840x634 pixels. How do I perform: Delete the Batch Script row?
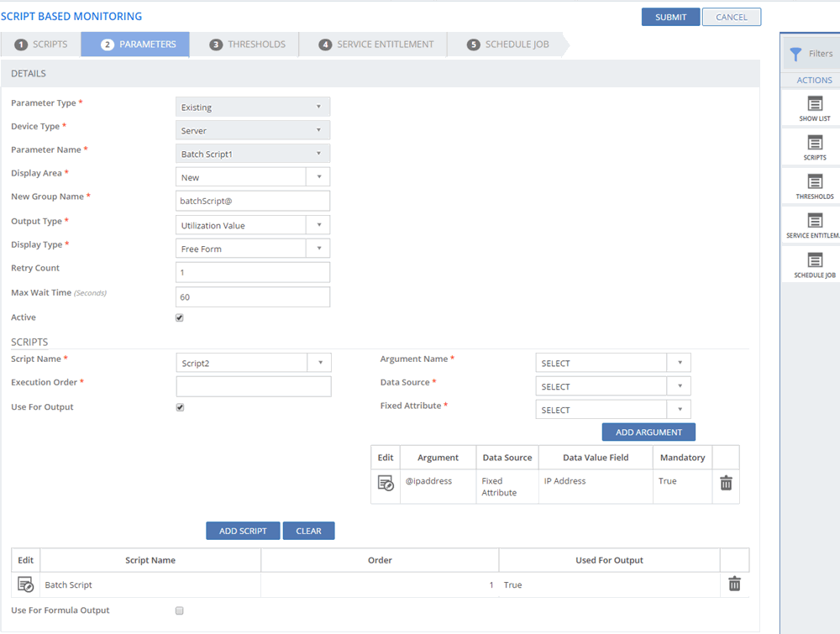(x=734, y=583)
